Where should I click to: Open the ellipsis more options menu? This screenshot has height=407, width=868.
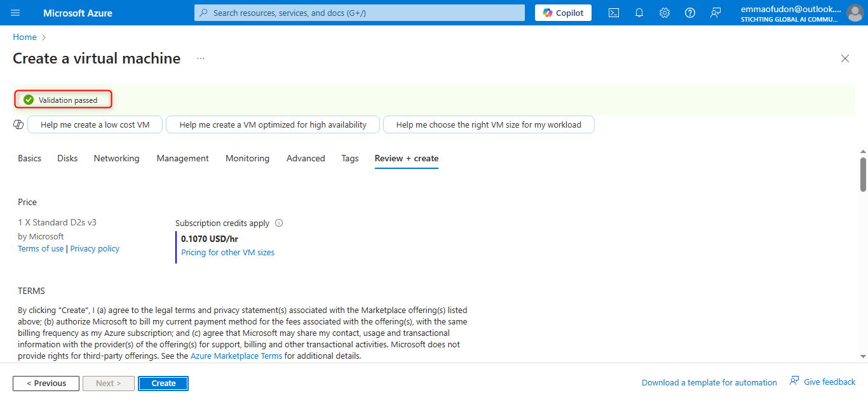coord(201,58)
